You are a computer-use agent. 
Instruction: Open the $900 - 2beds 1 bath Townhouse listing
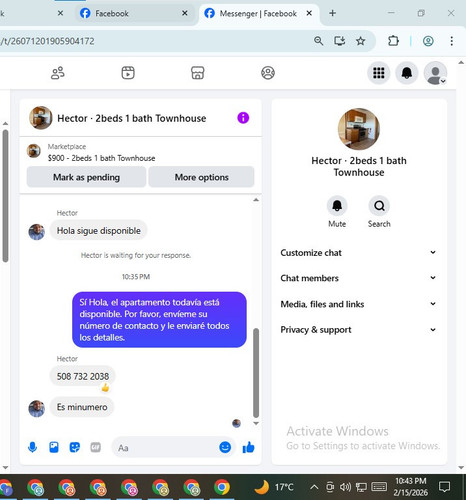[101, 158]
